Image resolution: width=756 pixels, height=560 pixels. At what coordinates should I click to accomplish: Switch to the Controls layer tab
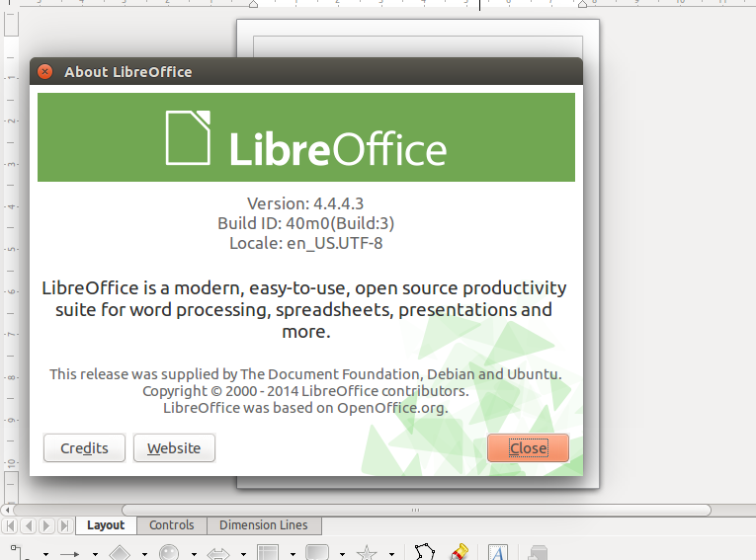click(x=172, y=525)
